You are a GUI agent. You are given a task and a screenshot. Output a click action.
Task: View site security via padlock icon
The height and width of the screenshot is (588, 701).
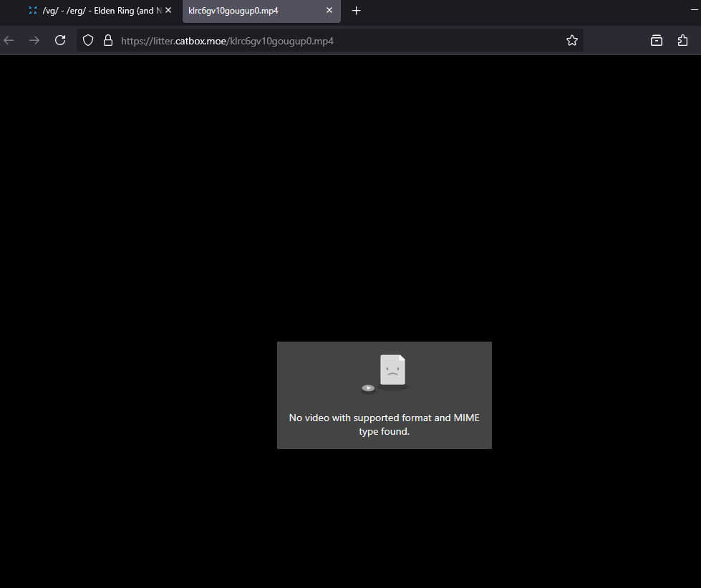(108, 41)
